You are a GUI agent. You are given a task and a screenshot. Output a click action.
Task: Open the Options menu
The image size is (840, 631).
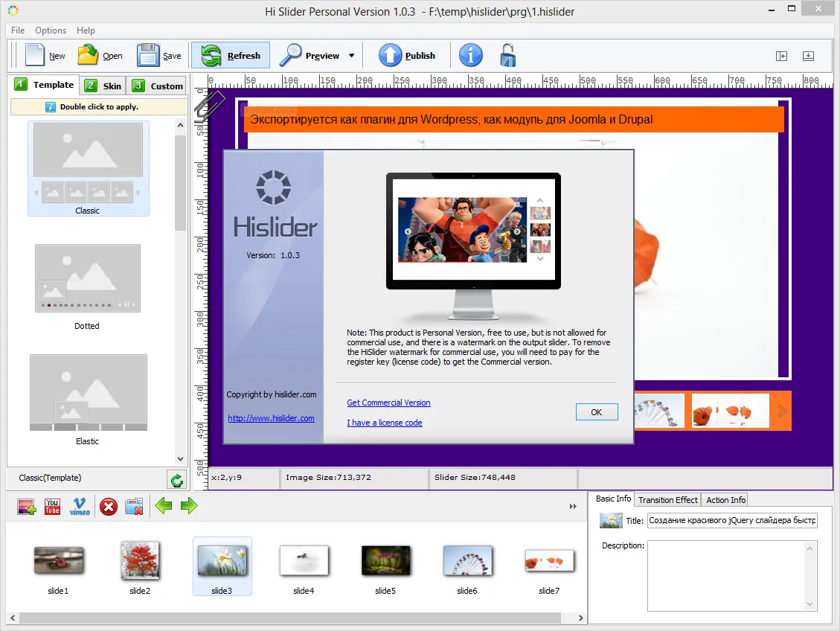point(51,30)
